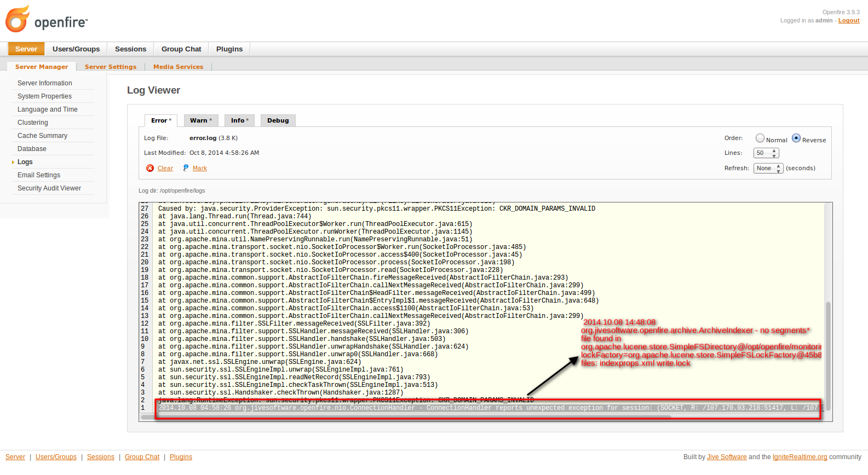Visit the IgniteRealtime.org link
The image size is (868, 475).
tap(800, 457)
